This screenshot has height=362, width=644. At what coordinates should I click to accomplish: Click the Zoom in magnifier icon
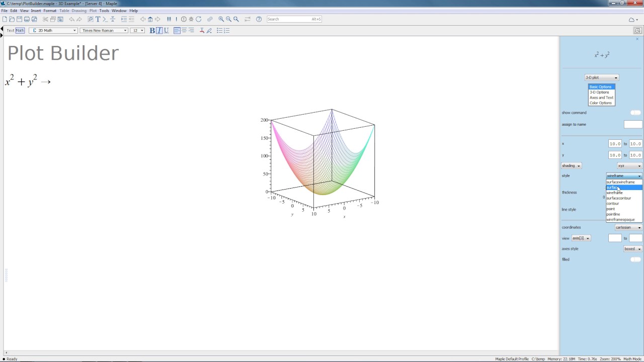click(221, 19)
